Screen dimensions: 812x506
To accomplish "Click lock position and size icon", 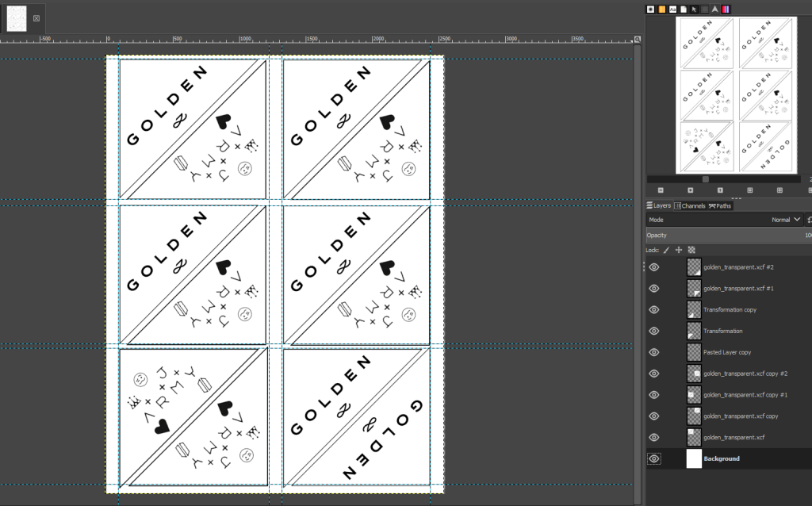I will click(679, 250).
